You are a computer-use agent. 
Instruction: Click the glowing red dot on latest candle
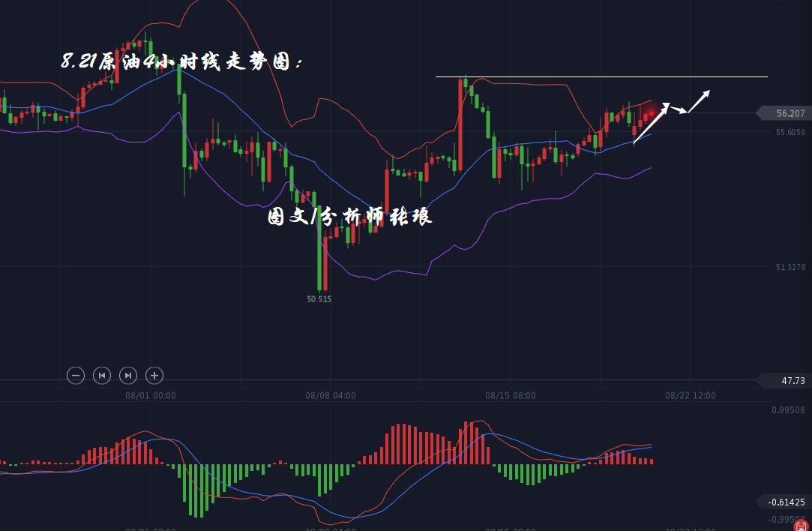(x=652, y=113)
